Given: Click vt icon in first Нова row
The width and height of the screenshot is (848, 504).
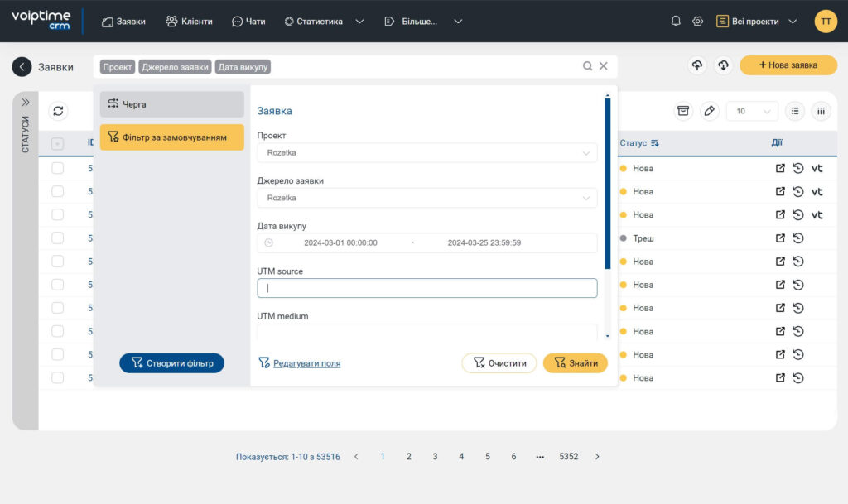Looking at the screenshot, I should pyautogui.click(x=817, y=168).
